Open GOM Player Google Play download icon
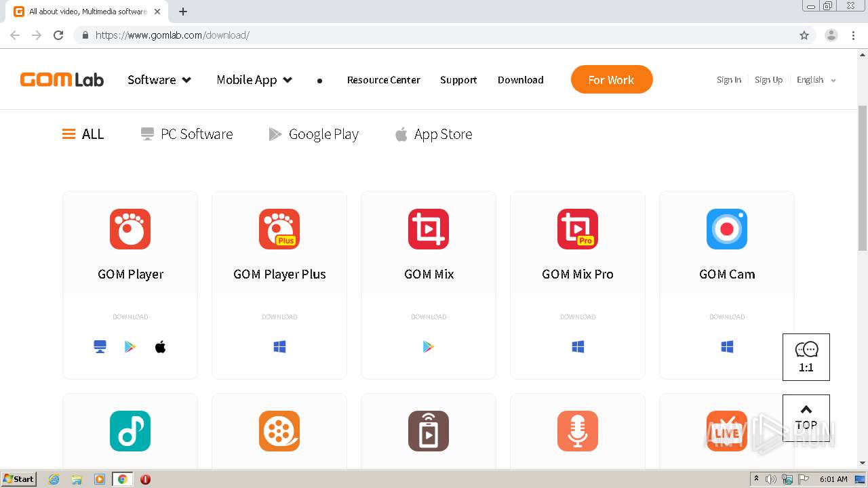Screen dimensions: 868x488 (130, 347)
